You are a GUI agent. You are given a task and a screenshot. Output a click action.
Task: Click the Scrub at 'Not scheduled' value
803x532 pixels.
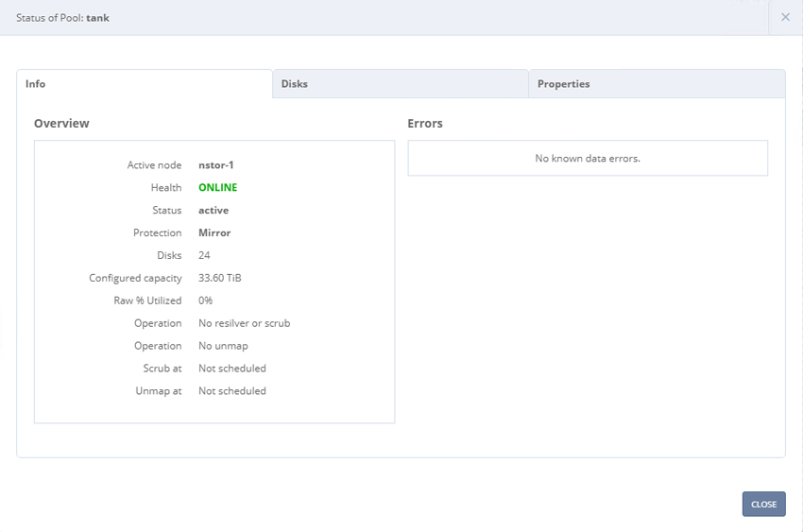(232, 369)
